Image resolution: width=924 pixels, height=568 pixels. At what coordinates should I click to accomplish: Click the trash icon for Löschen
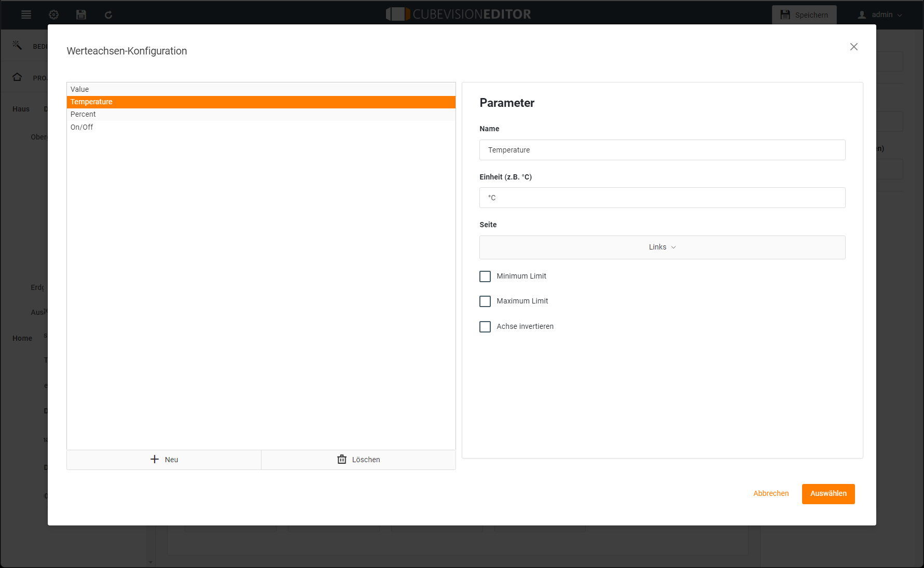tap(342, 460)
